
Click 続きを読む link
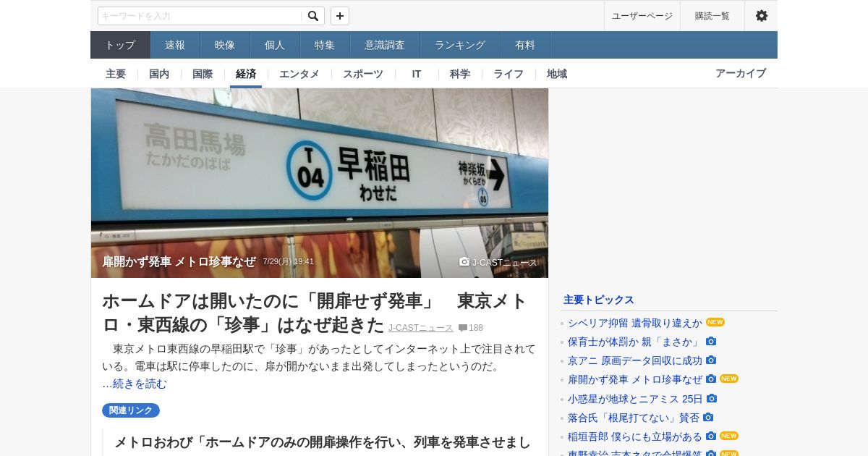140,384
